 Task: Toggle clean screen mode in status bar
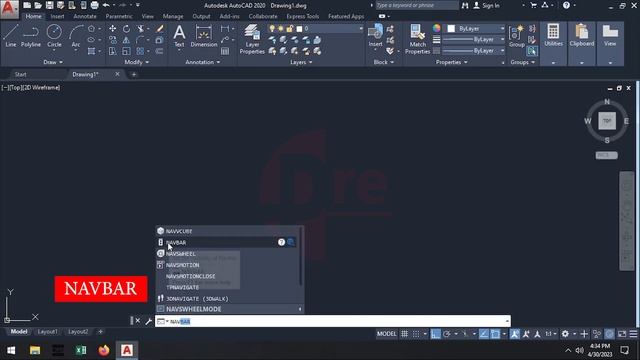tap(622, 334)
